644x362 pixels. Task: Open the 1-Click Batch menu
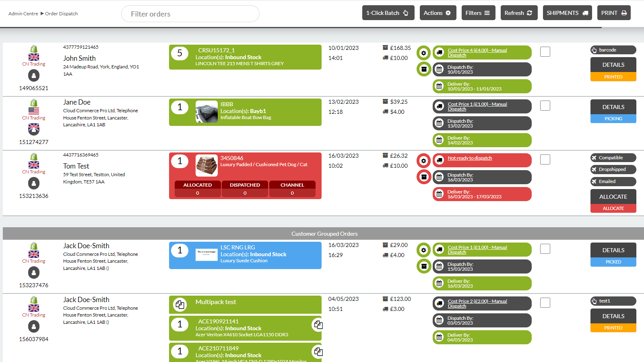(388, 12)
